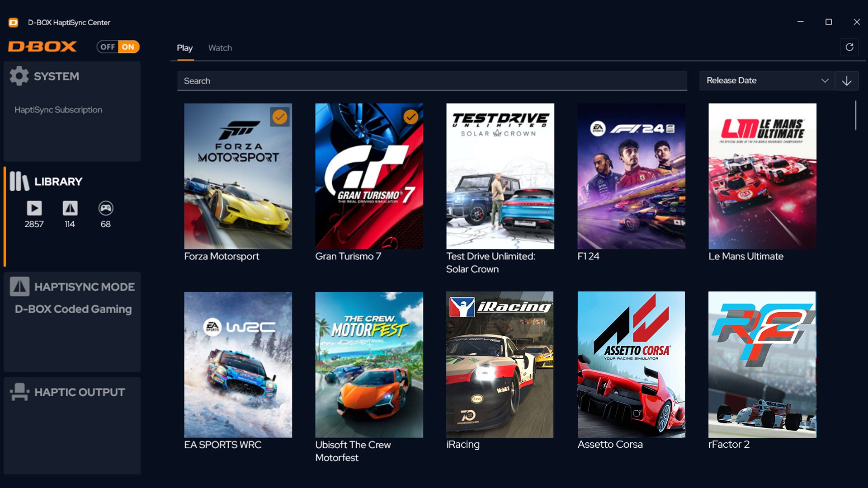This screenshot has width=868, height=488.
Task: Click the SYSTEM settings gear icon
Action: (x=19, y=75)
